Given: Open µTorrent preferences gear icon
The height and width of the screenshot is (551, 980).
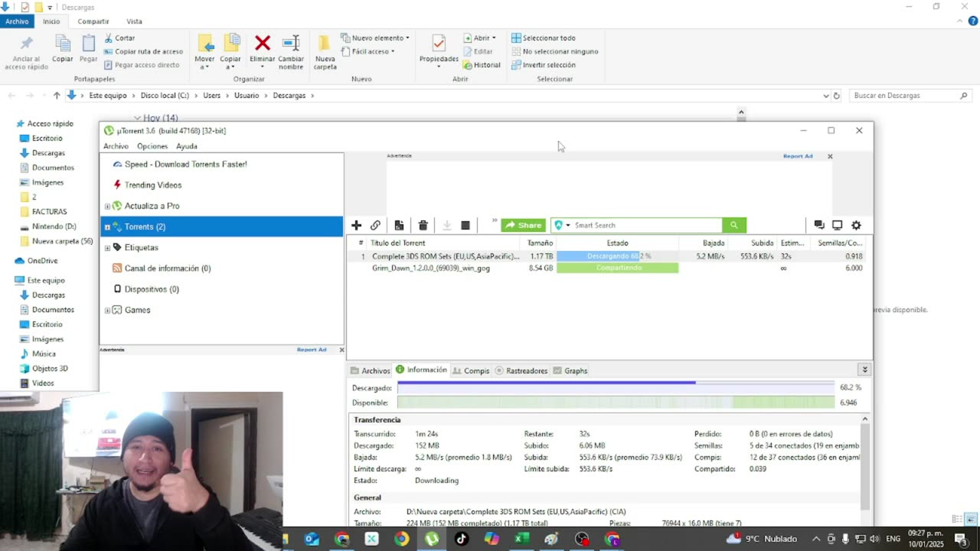Looking at the screenshot, I should pos(856,225).
